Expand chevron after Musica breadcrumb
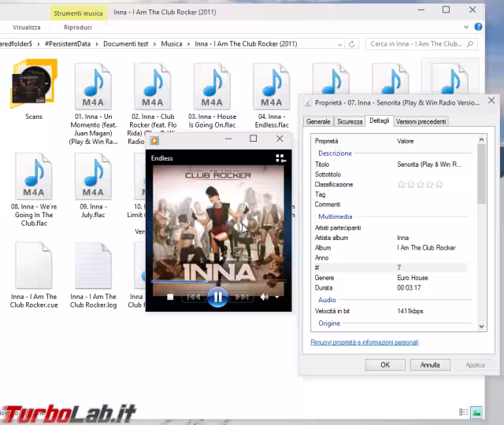 pos(188,44)
